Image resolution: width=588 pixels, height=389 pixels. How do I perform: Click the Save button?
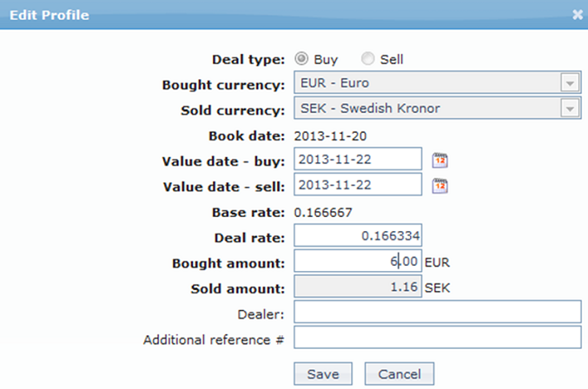(x=323, y=373)
